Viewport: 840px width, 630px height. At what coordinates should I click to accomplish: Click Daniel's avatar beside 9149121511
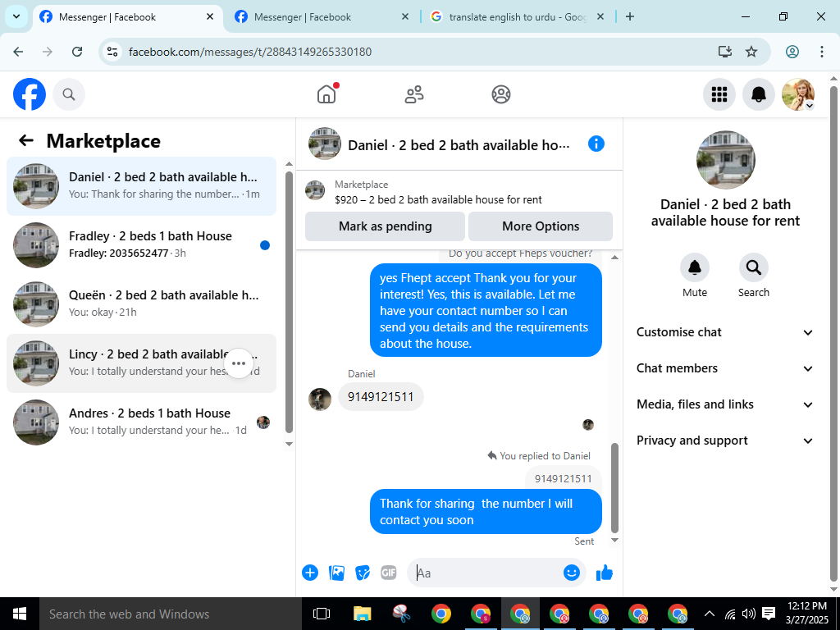320,399
